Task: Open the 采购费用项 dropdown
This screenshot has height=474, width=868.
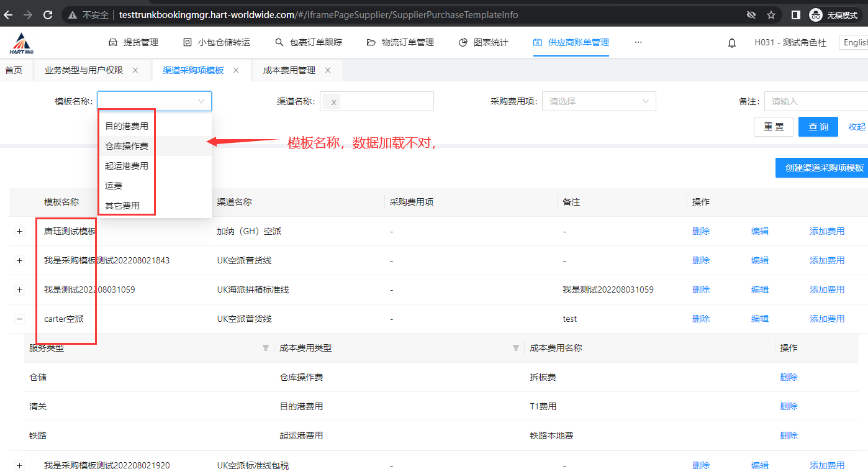Action: [x=599, y=101]
